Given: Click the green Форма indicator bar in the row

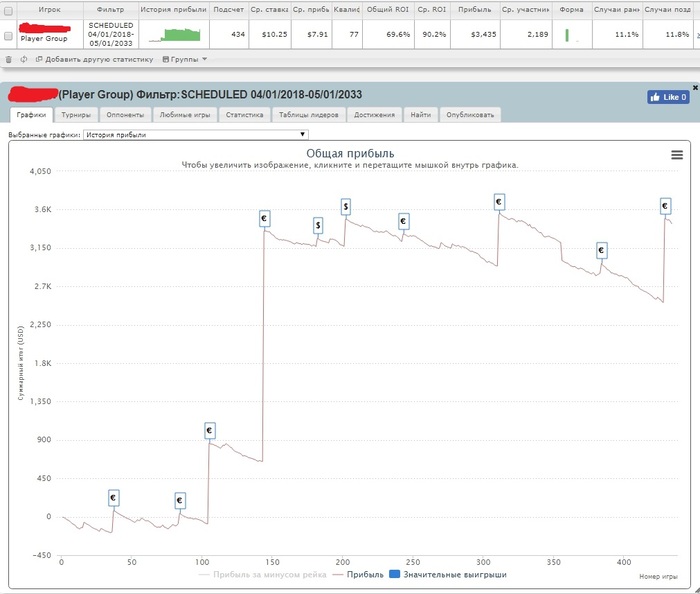Looking at the screenshot, I should point(567,35).
